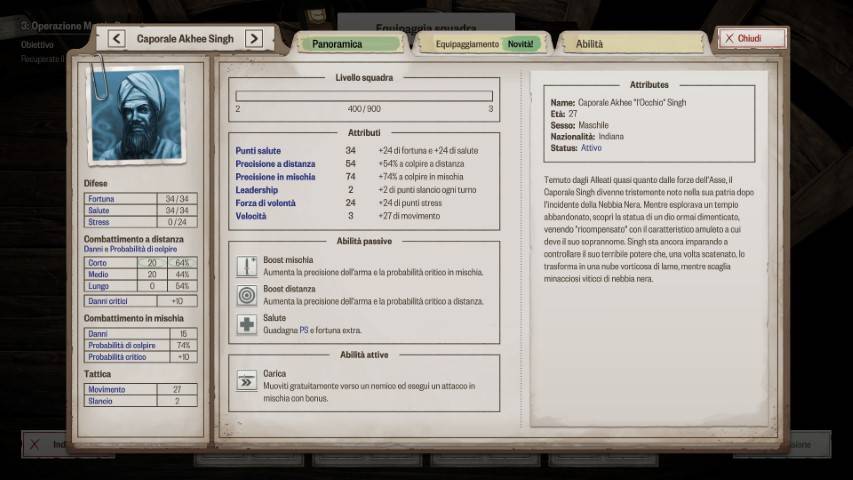
Task: Open the Abilità tab
Action: pyautogui.click(x=589, y=44)
